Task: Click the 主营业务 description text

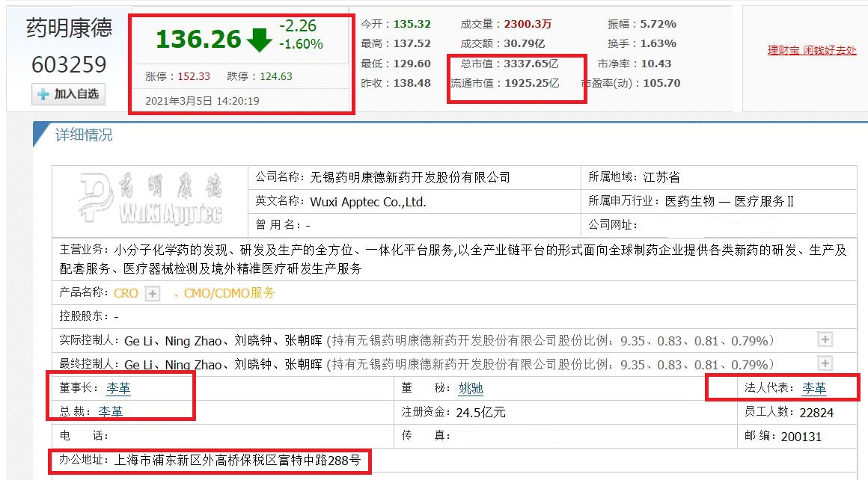Action: point(453,259)
